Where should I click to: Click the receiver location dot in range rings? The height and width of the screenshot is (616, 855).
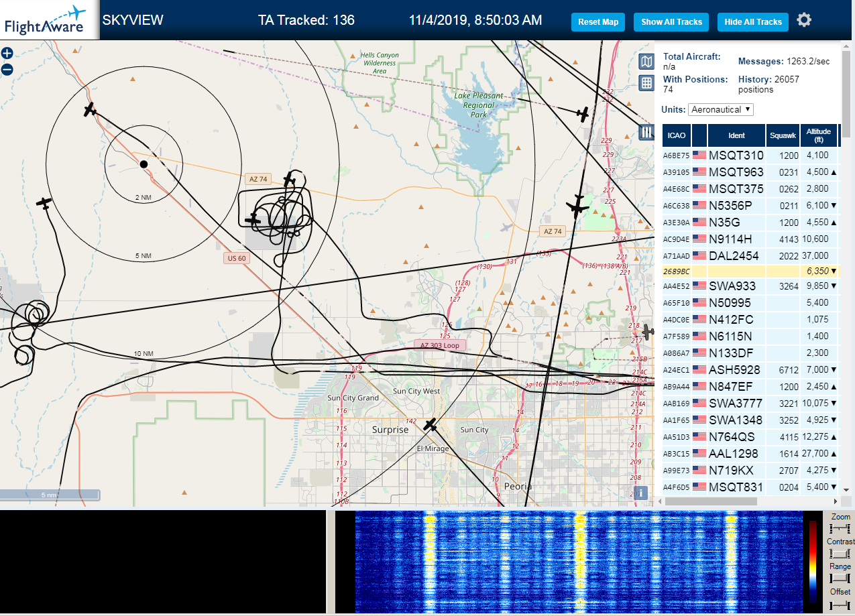coord(144,164)
